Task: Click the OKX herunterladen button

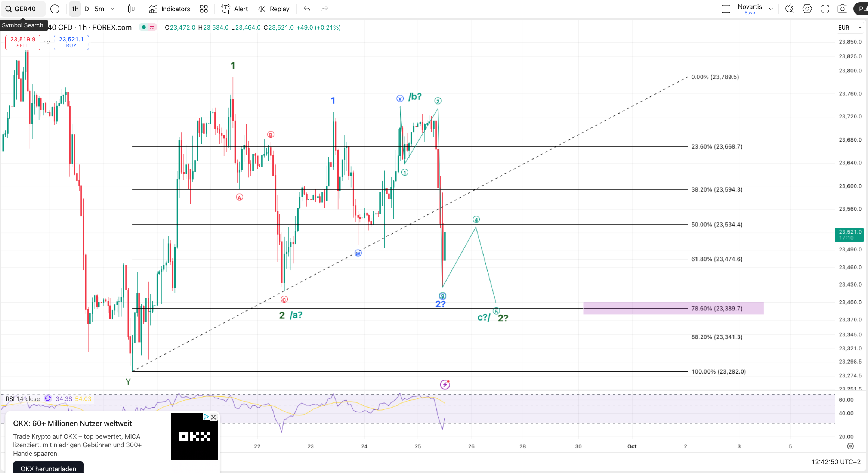Action: point(48,469)
